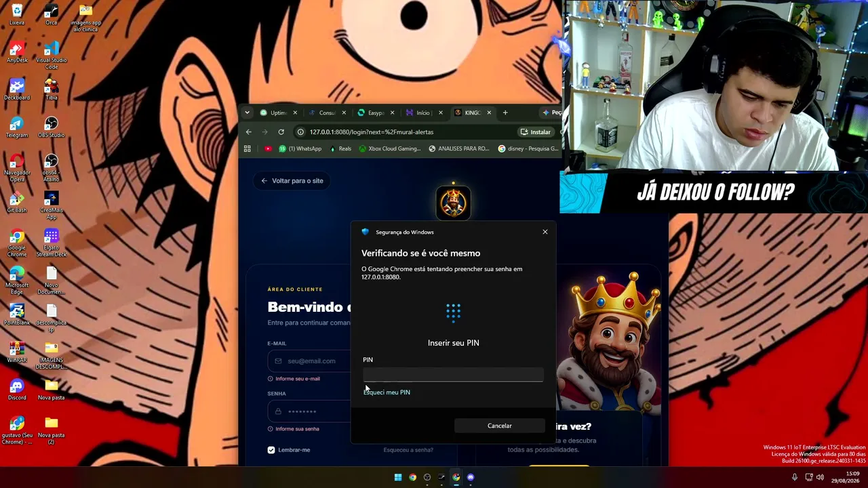The width and height of the screenshot is (868, 488).
Task: Click Cancelar in Windows Security dialog
Action: [500, 426]
